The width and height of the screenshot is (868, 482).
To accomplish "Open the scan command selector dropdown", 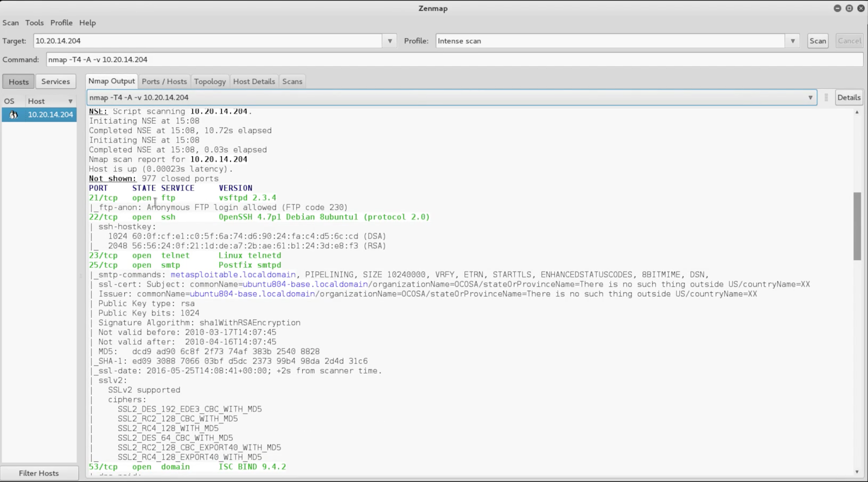I will point(452,98).
